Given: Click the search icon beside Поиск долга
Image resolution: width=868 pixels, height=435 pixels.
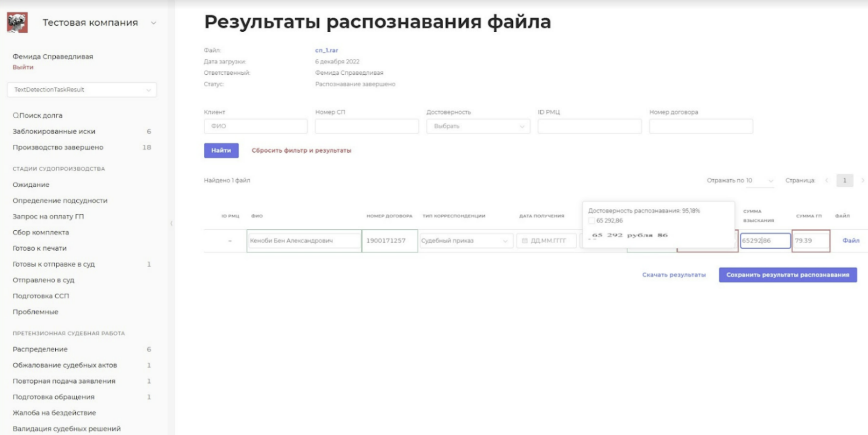Looking at the screenshot, I should [x=16, y=115].
